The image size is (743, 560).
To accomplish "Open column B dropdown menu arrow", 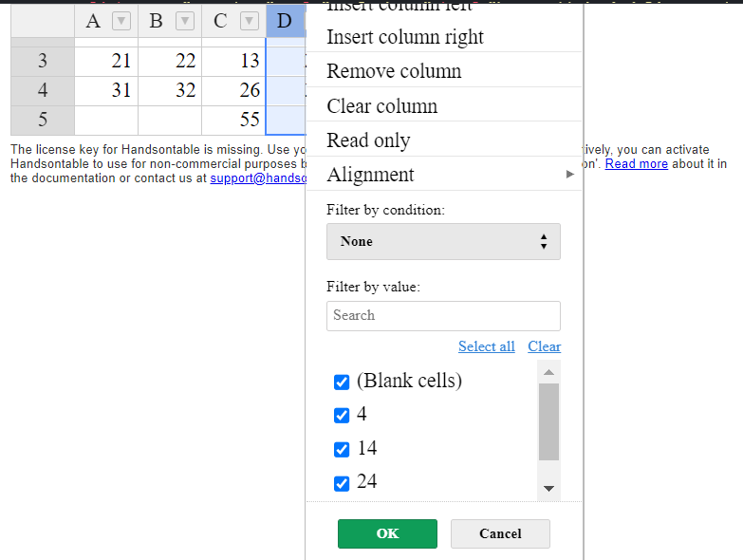I will tap(185, 21).
